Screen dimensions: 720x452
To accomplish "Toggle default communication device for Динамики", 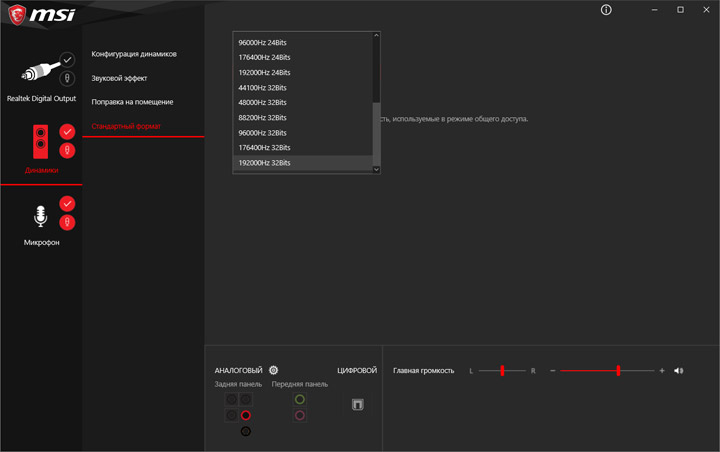I will pos(67,150).
